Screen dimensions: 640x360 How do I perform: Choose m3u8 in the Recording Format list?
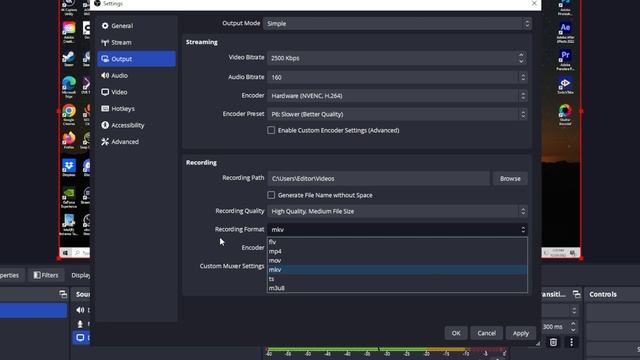(397, 288)
